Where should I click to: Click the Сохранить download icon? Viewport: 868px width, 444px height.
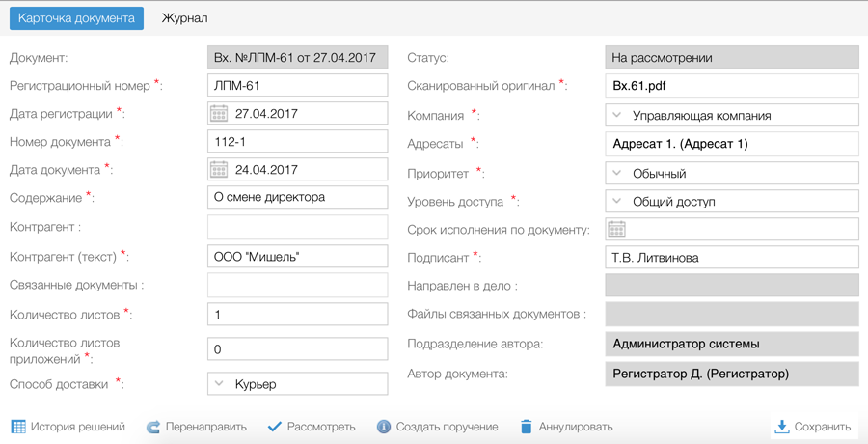coord(782,427)
